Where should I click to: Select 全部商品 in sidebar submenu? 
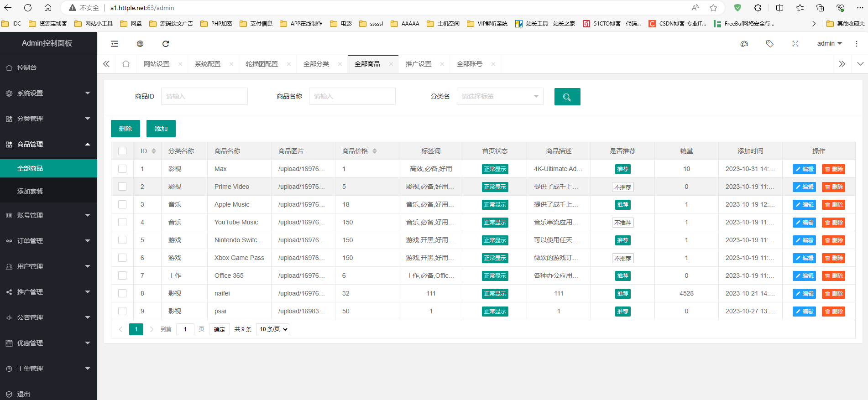[48, 168]
